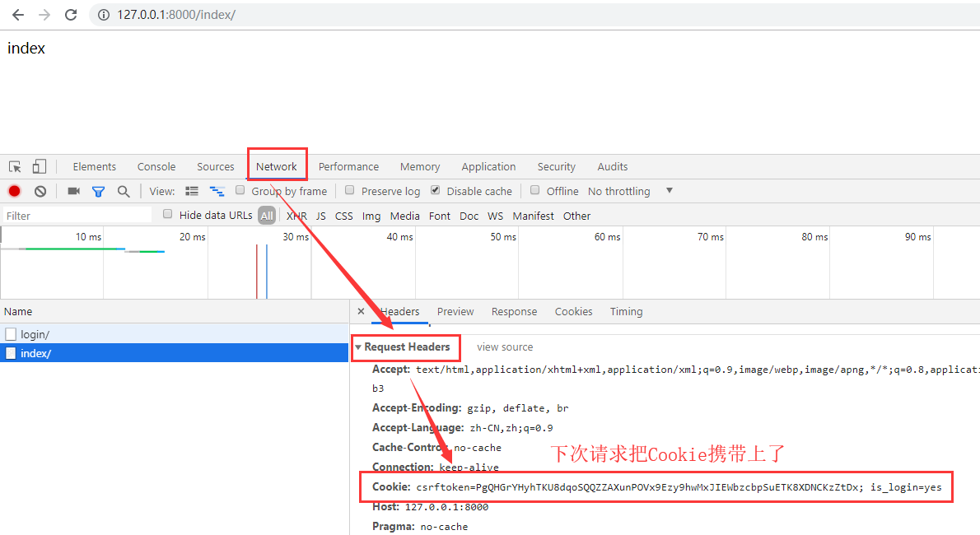Image resolution: width=980 pixels, height=535 pixels.
Task: Select the login/ request row
Action: click(x=175, y=334)
